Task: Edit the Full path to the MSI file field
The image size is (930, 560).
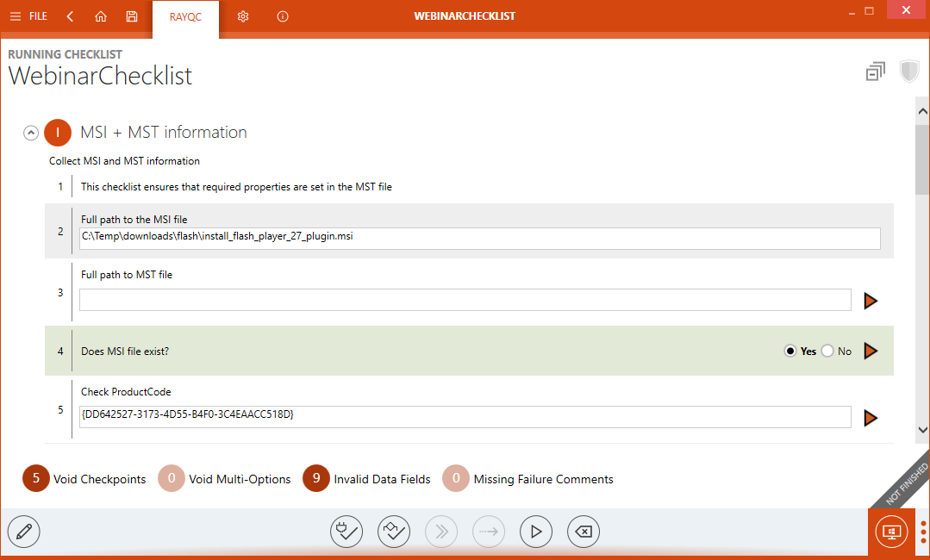Action: tap(480, 239)
